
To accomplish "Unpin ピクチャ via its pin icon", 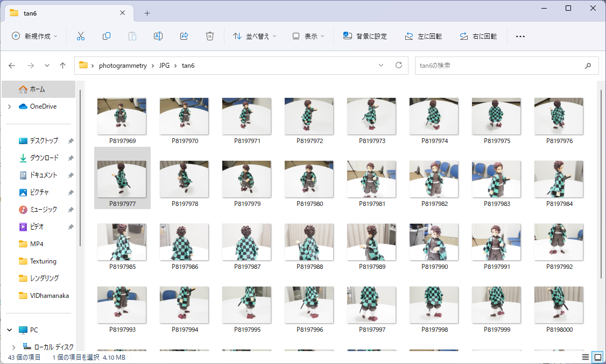I will pyautogui.click(x=71, y=192).
